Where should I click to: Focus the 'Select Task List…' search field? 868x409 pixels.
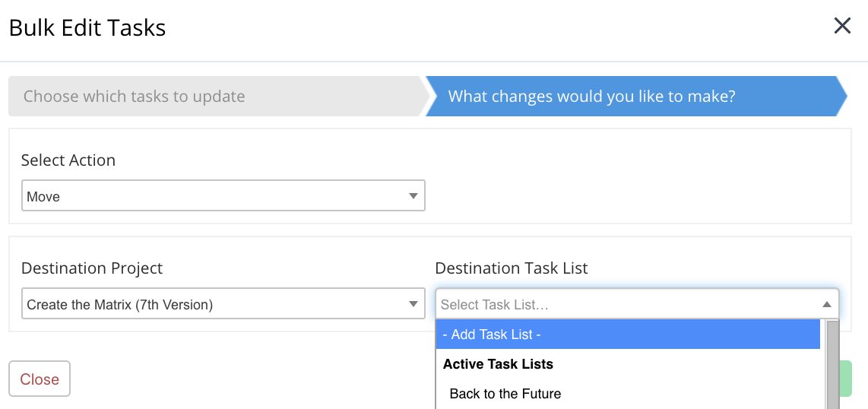pos(623,305)
